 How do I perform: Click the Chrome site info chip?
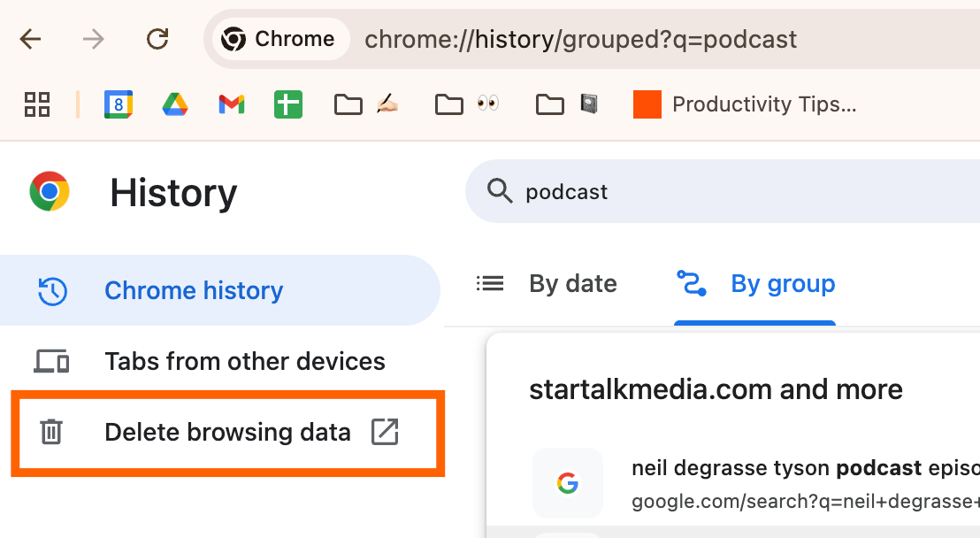click(280, 40)
